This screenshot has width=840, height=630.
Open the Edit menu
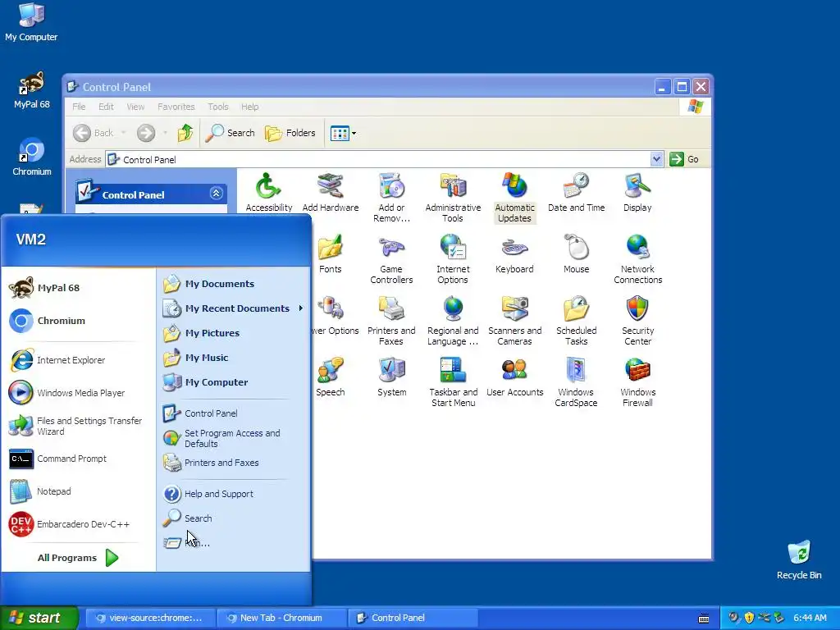106,107
